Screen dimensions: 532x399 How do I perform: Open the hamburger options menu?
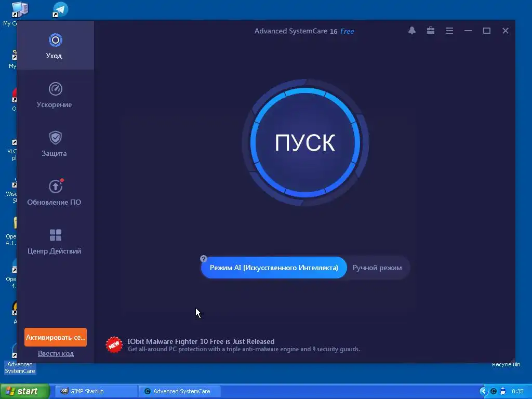[x=449, y=31]
